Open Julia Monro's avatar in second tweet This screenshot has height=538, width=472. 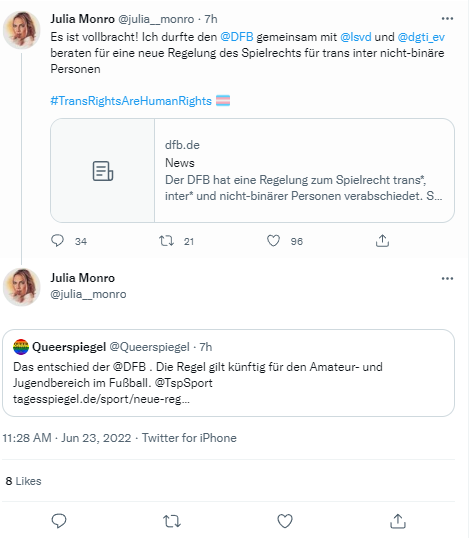22,287
